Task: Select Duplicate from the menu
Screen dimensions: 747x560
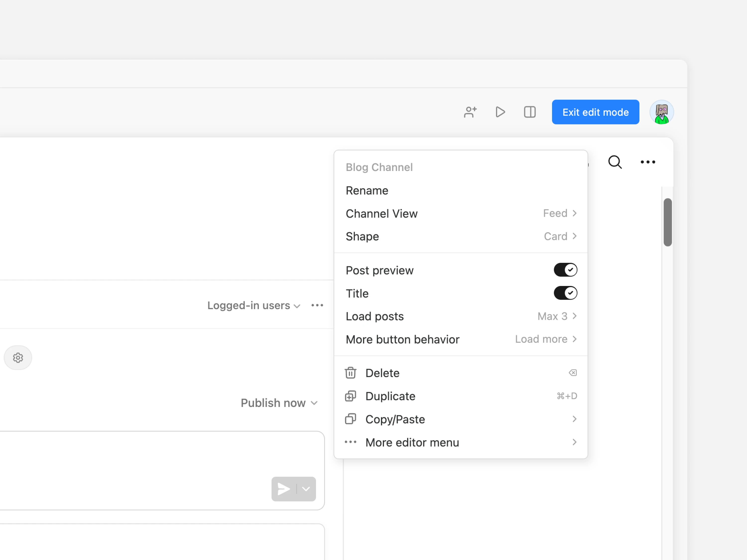Action: click(390, 396)
